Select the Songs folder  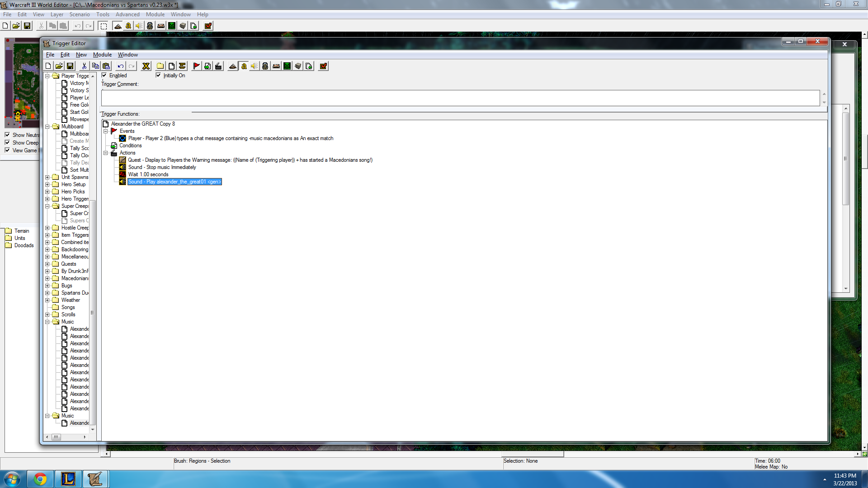[x=68, y=307]
